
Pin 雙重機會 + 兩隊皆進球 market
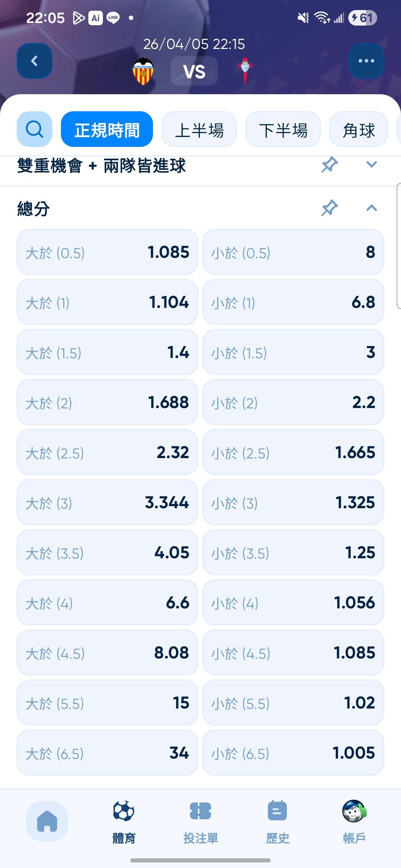329,165
